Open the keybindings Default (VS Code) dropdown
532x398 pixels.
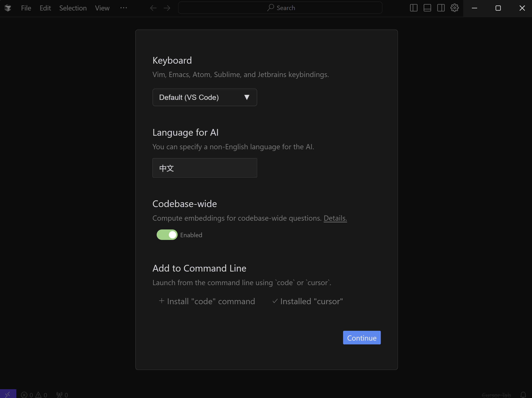[x=205, y=97]
